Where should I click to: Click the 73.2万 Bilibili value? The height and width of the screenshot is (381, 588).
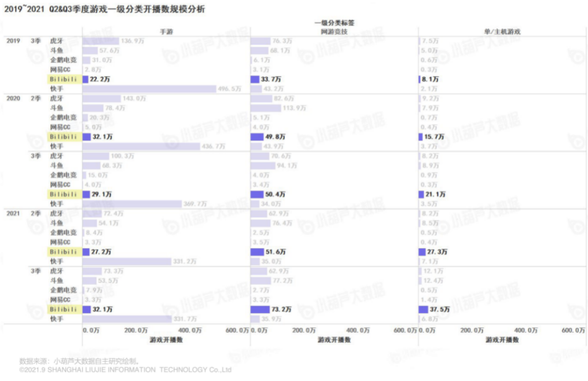(x=281, y=309)
